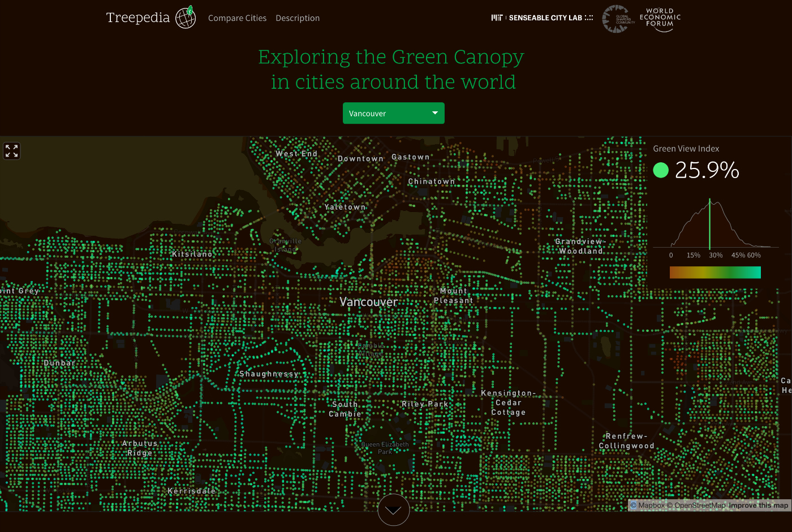Click the Mapbox attribution link
This screenshot has height=532, width=792.
coord(651,505)
